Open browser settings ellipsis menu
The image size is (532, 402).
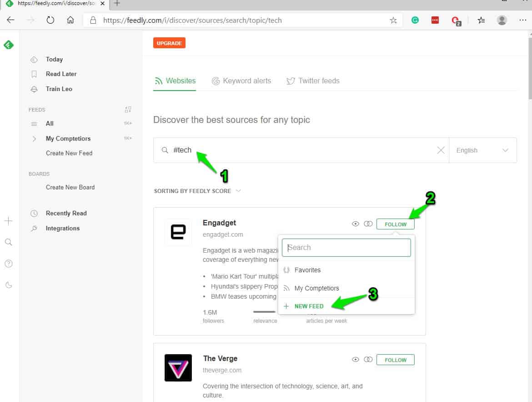click(x=522, y=20)
